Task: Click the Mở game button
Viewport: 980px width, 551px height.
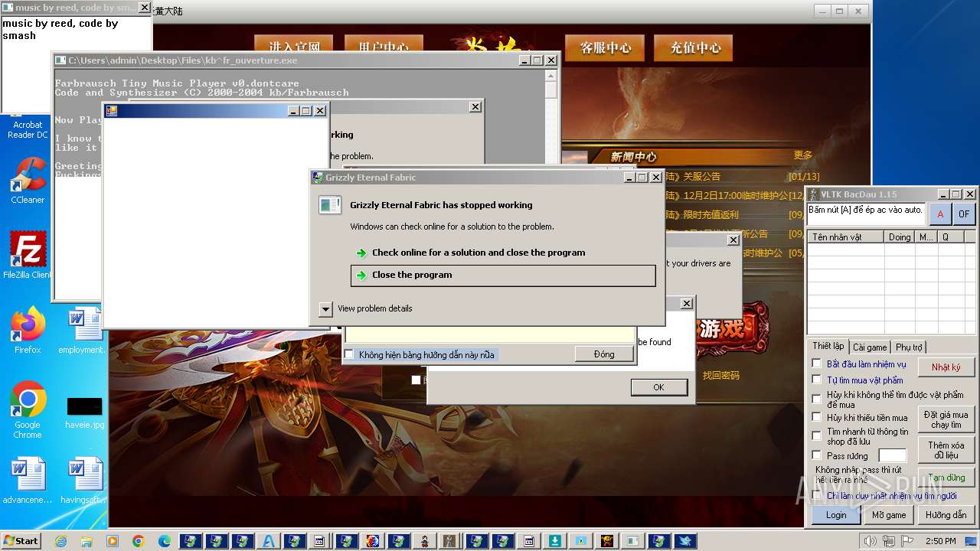Action: click(x=889, y=515)
